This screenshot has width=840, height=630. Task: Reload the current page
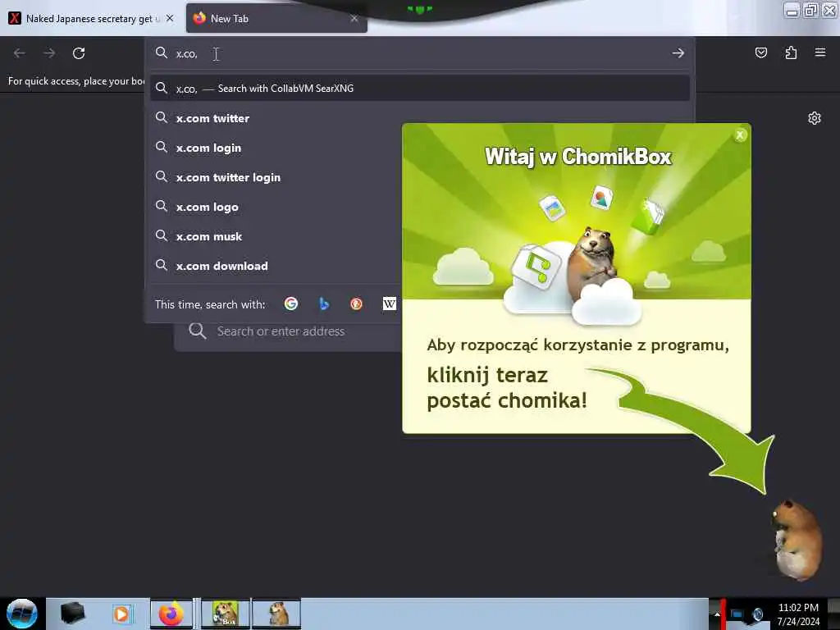pyautogui.click(x=79, y=53)
